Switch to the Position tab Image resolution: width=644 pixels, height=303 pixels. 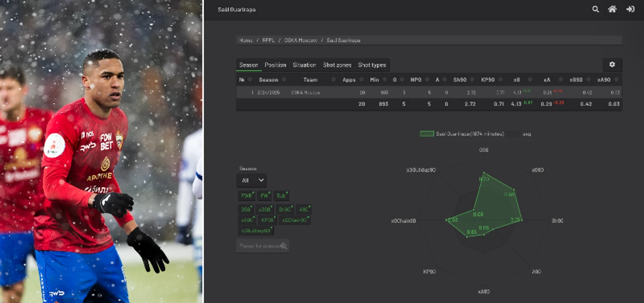coord(275,65)
